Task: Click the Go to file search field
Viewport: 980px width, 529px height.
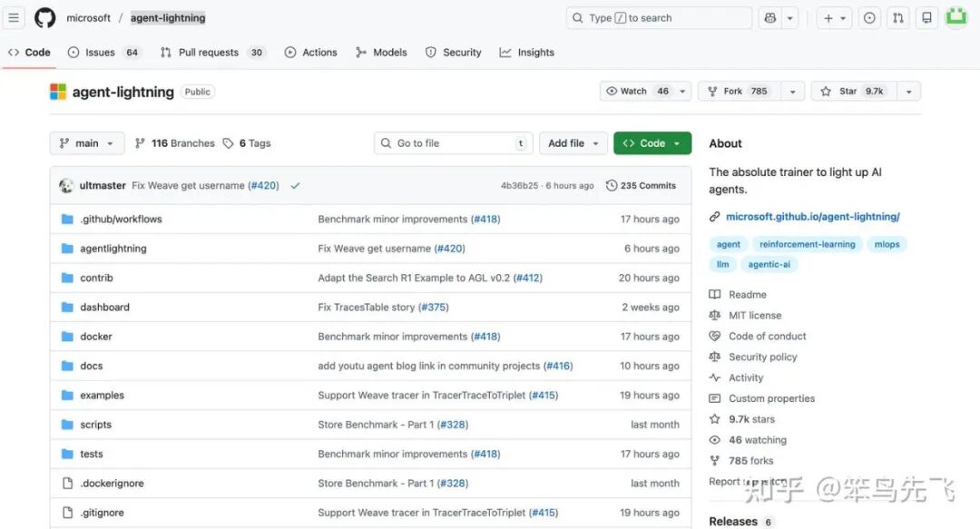Action: [453, 142]
